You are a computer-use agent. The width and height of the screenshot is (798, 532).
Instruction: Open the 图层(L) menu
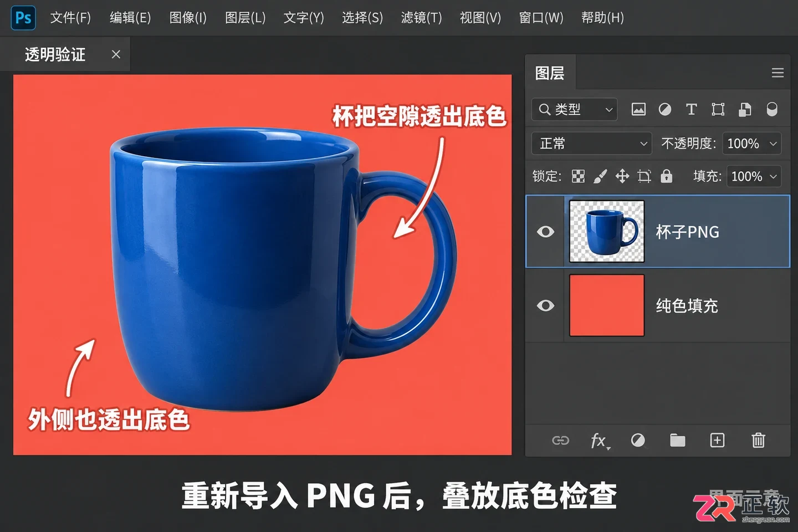coord(245,18)
